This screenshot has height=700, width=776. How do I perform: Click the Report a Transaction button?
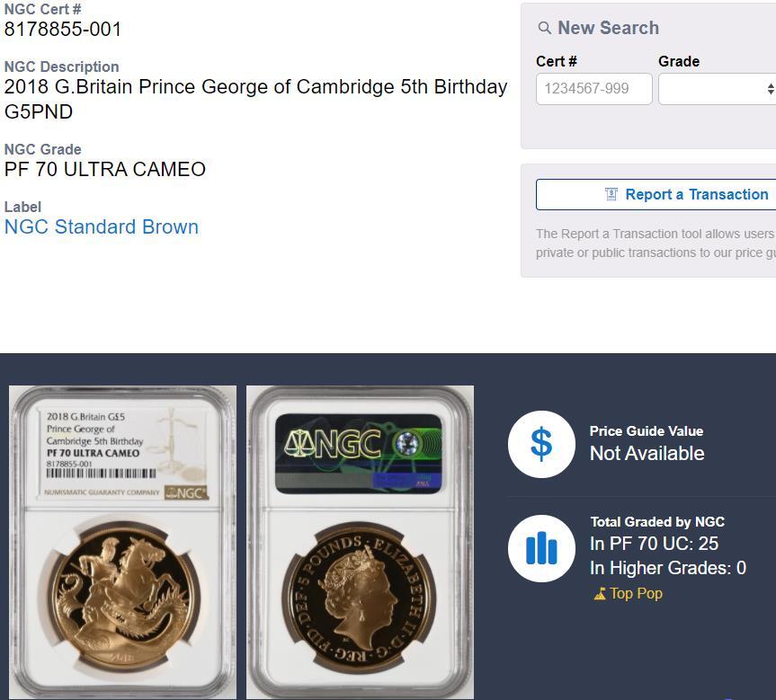coord(656,194)
